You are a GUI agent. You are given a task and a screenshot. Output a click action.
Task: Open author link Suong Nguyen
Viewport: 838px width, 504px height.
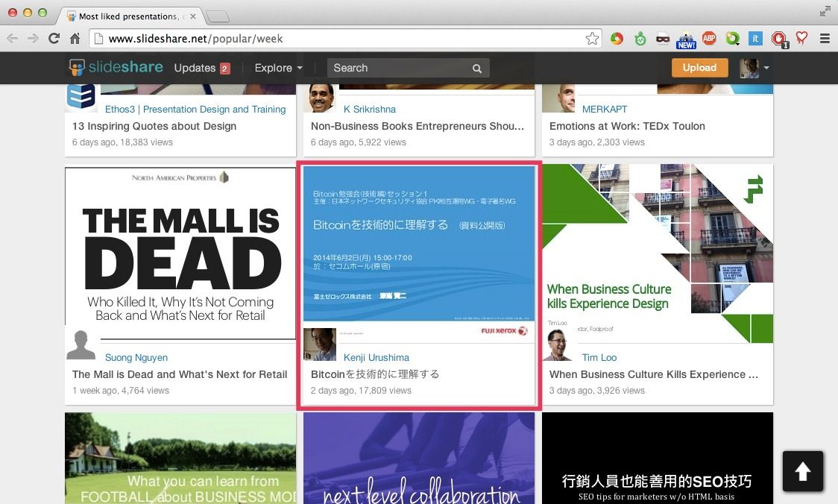[x=136, y=358]
